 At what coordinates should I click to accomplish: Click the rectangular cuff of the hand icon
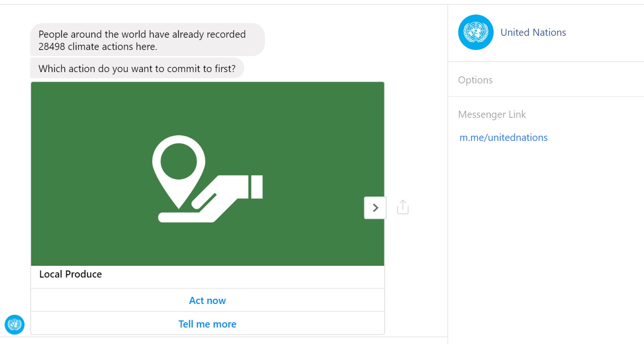click(257, 187)
